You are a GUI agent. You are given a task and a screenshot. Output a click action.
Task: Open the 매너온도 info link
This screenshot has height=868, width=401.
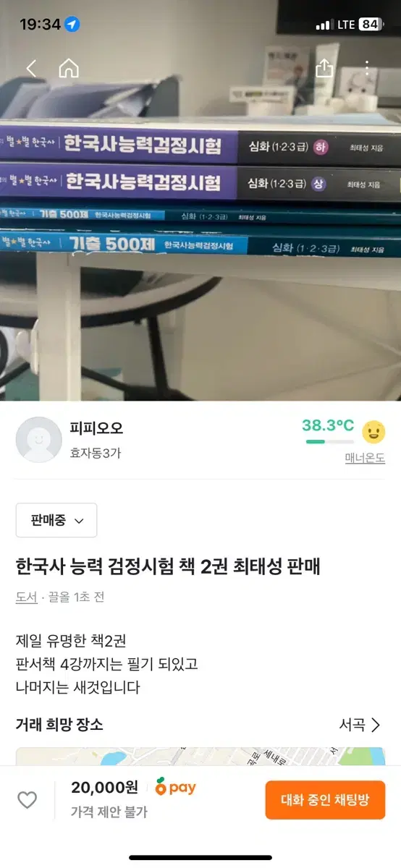point(365,459)
